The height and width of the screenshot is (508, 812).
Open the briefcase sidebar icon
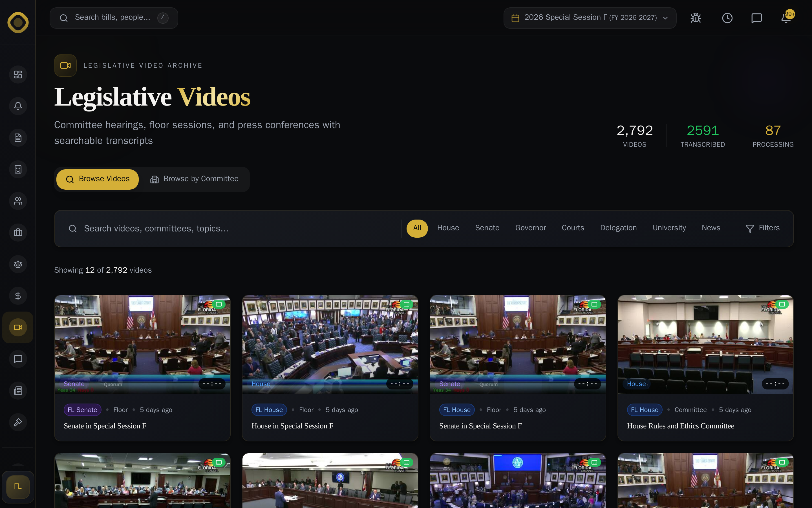click(18, 232)
